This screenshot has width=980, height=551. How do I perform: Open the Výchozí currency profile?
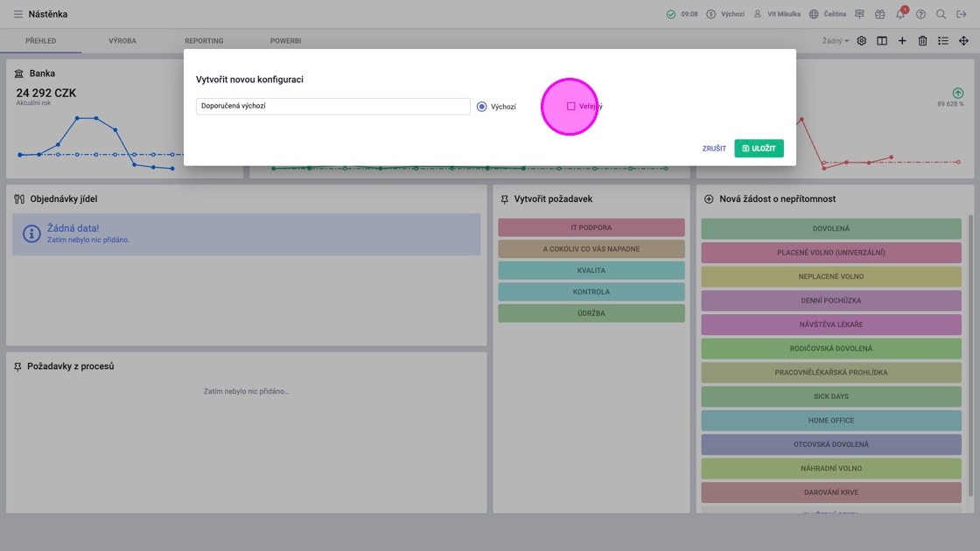coord(725,14)
